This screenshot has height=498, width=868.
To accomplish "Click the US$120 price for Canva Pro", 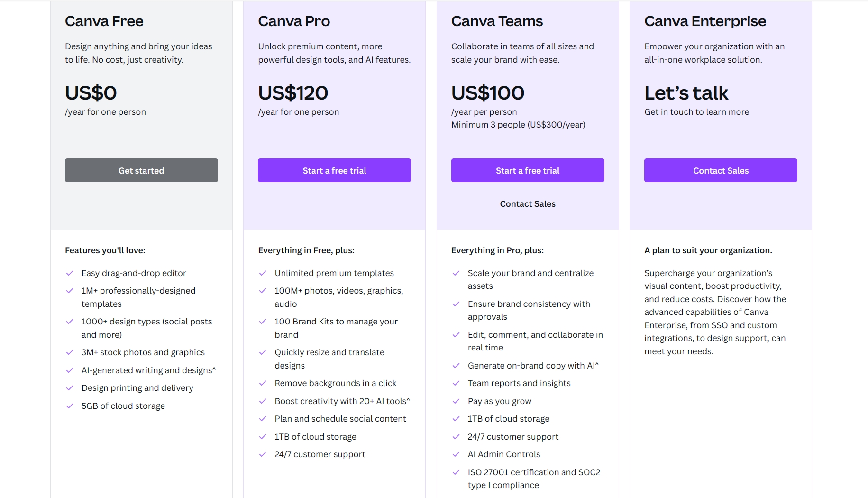I will tap(292, 93).
